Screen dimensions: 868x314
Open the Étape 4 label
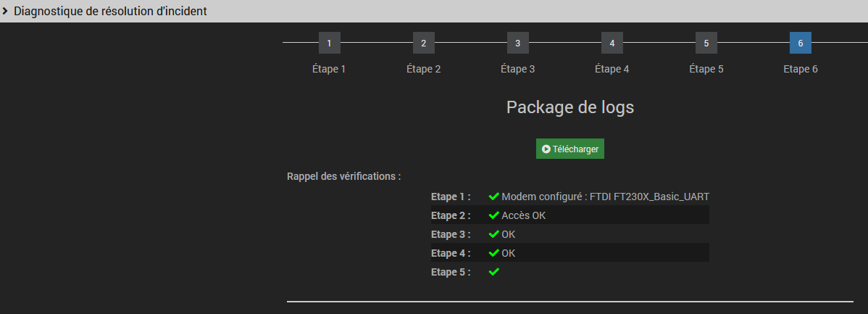(x=612, y=70)
